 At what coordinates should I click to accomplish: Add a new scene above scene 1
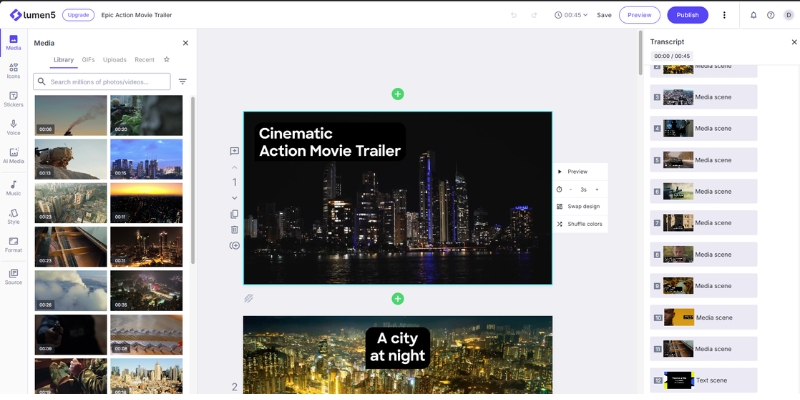tap(397, 94)
